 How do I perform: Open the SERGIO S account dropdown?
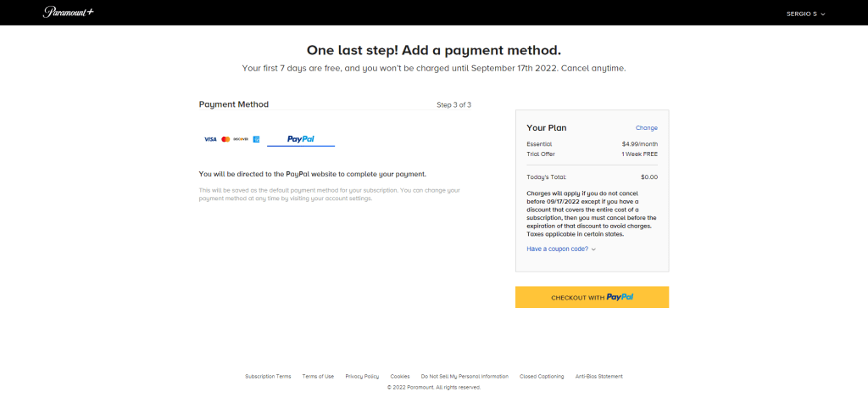pyautogui.click(x=804, y=14)
